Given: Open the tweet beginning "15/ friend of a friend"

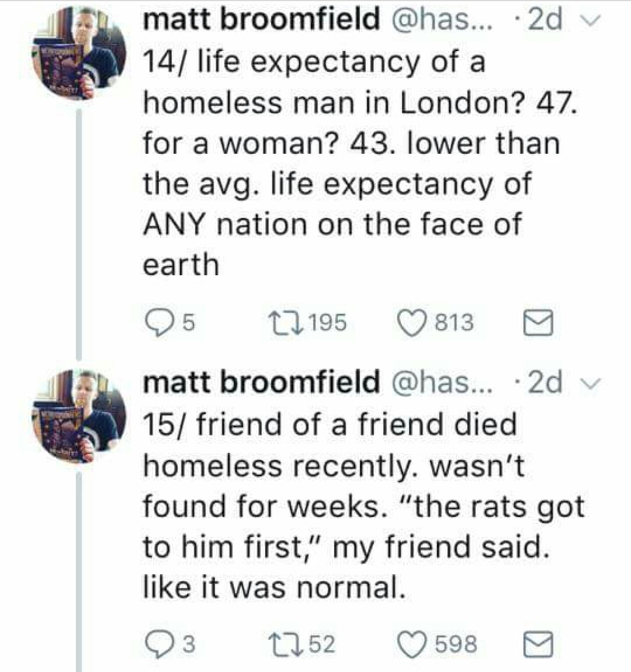Looking at the screenshot, I should [x=345, y=507].
